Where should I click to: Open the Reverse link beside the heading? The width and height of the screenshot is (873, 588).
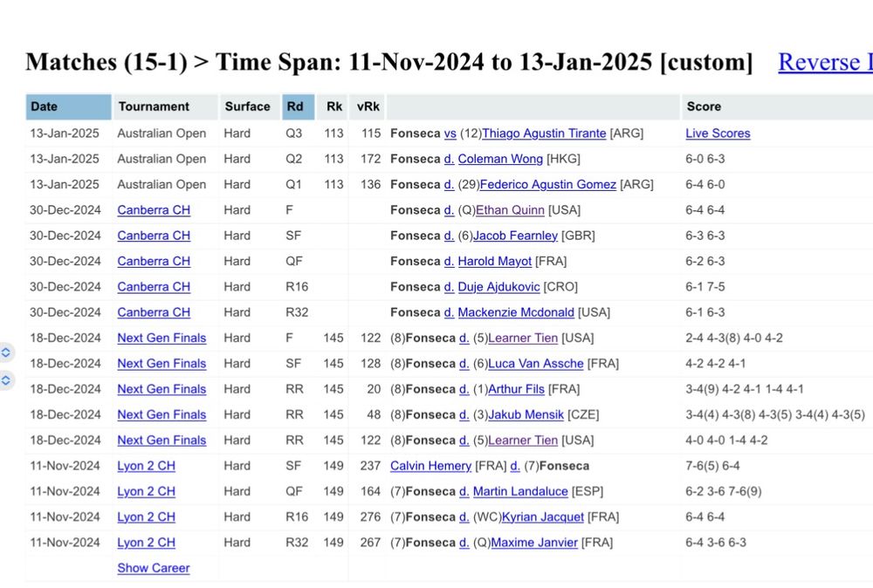click(825, 62)
